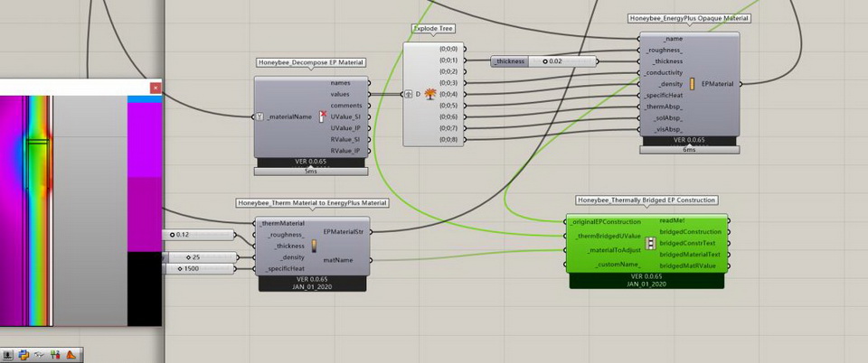Click the _conductivity input on Opaque Material
868x363 pixels.
point(665,72)
